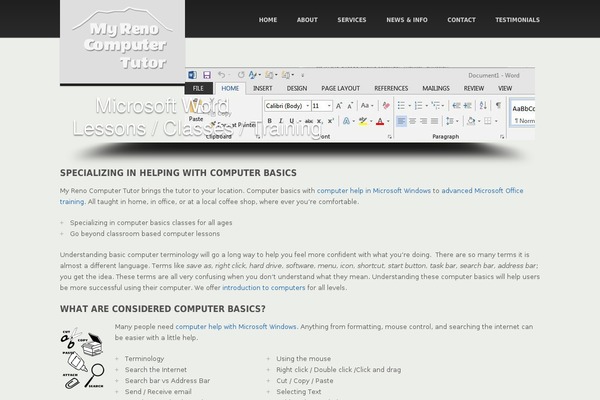Screen dimensions: 600x400
Task: Open SERVICES in the site navigation
Action: [x=352, y=20]
